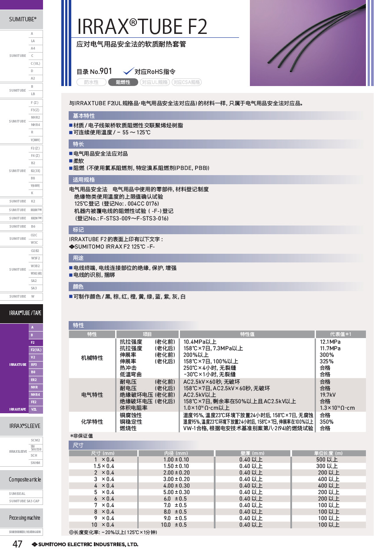This screenshot has width=392, height=554.
Task: Jump to SUMITUBE V(600V) index entry
Action: [x=36, y=186]
